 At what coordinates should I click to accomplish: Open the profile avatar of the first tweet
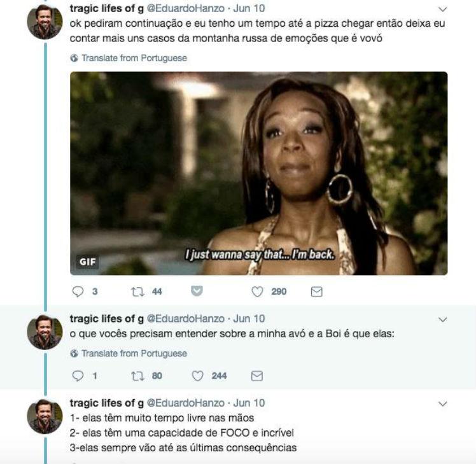45,22
